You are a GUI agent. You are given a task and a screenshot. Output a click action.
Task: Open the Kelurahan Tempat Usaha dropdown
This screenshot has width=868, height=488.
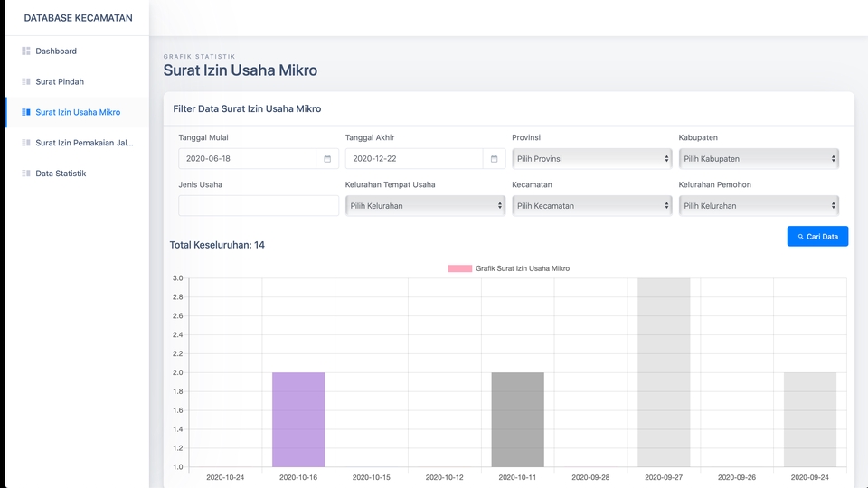pos(425,206)
